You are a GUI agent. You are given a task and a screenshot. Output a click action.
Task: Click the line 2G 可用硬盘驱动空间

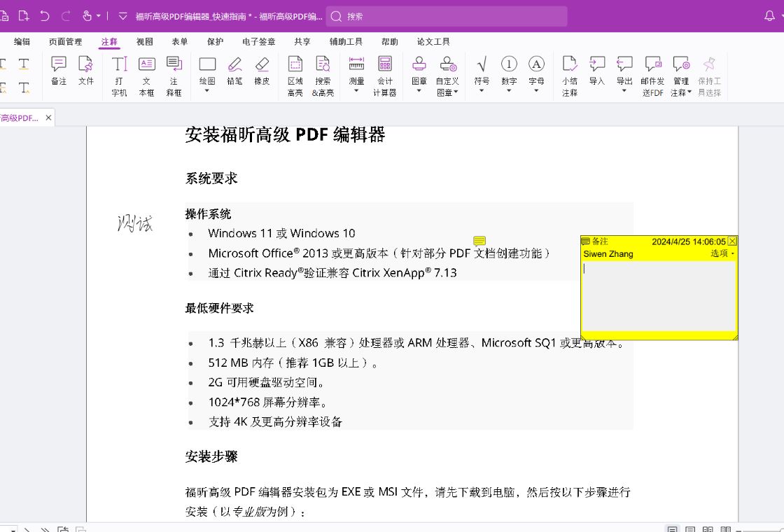(266, 382)
